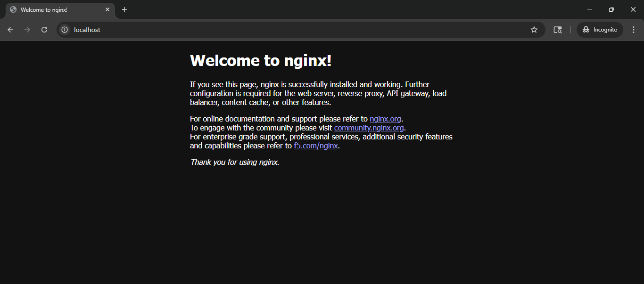
Task: Reload the localhost page
Action: [x=44, y=30]
